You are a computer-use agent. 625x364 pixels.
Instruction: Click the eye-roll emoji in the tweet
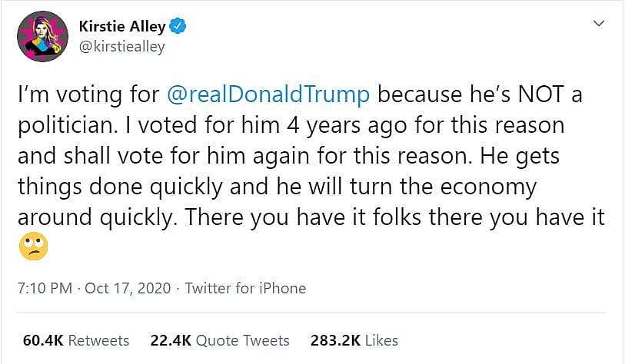33,247
